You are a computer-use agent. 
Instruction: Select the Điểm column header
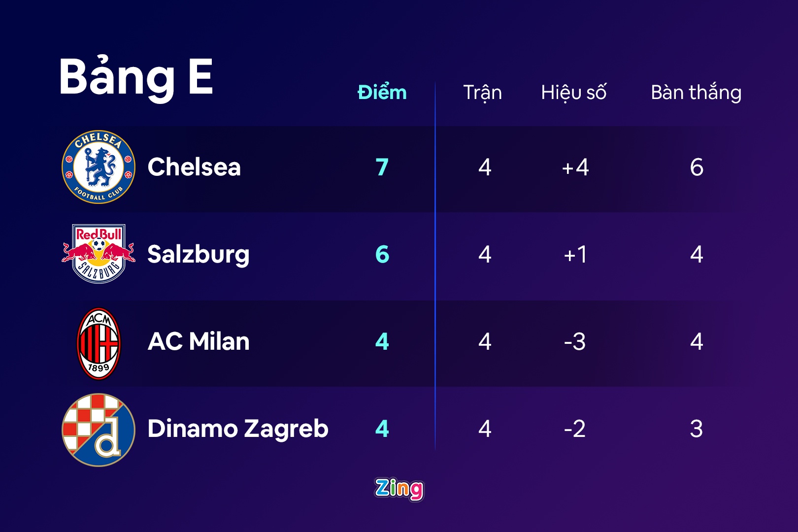(x=382, y=93)
